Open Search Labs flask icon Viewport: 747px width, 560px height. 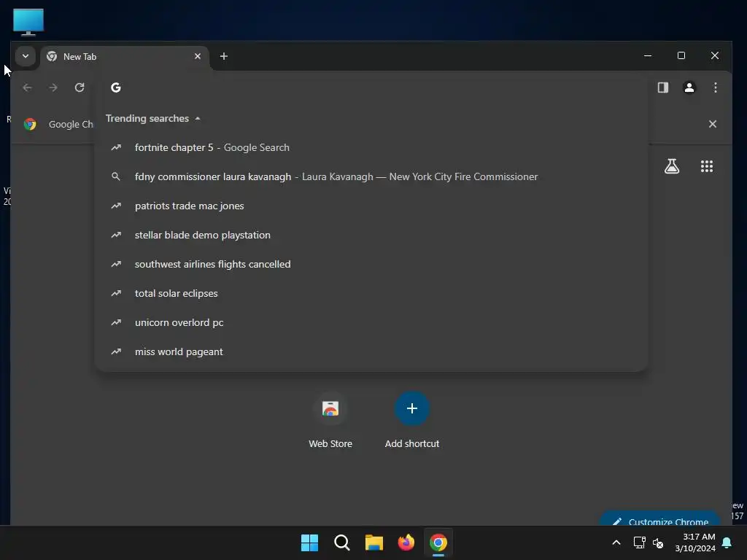(x=672, y=166)
